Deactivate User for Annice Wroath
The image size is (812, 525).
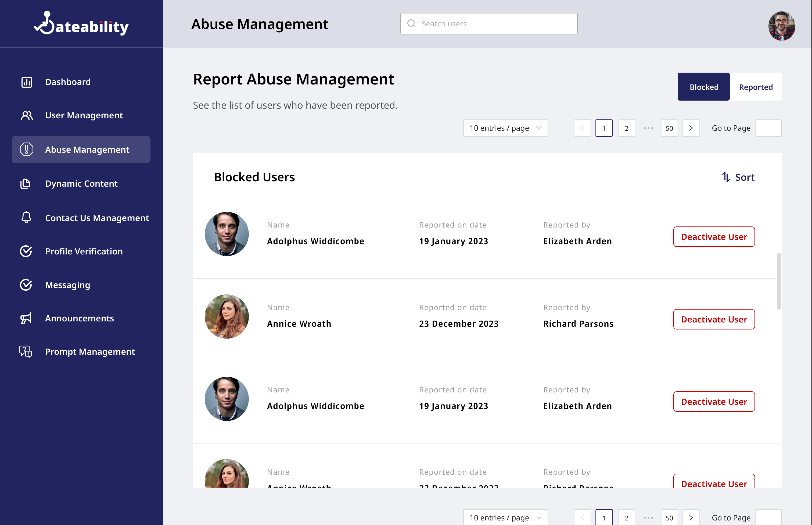coord(714,320)
